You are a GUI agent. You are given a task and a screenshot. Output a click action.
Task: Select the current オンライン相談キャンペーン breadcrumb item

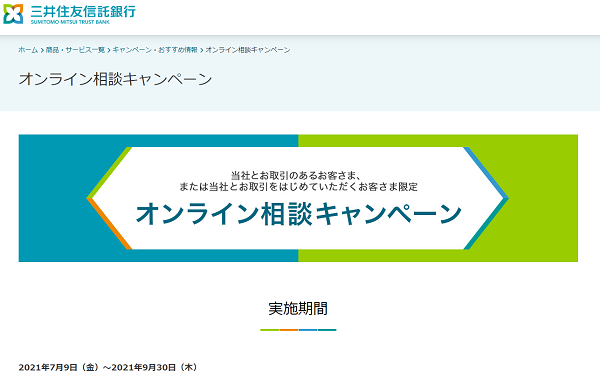click(x=248, y=50)
